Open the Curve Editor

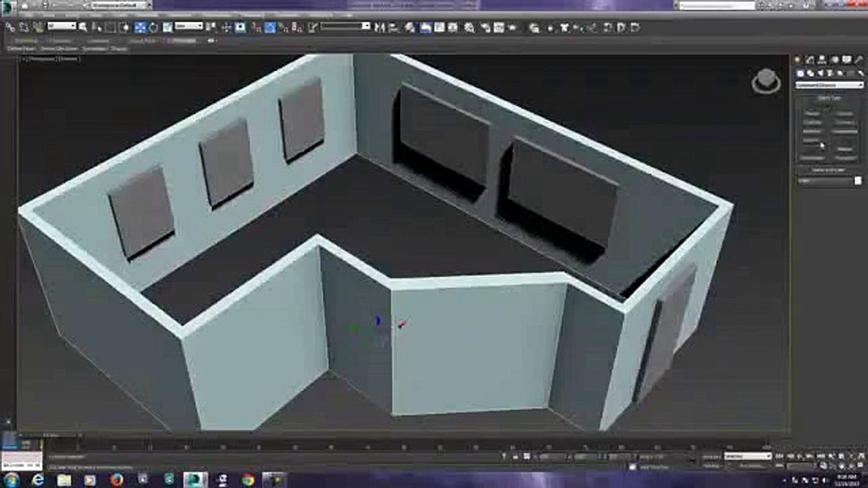(439, 28)
